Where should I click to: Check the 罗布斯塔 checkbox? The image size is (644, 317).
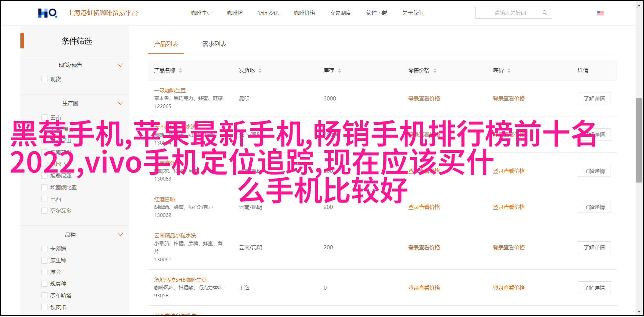click(44, 295)
